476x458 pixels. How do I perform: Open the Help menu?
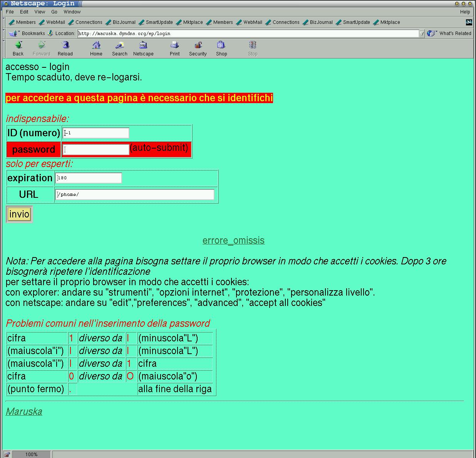pos(465,12)
